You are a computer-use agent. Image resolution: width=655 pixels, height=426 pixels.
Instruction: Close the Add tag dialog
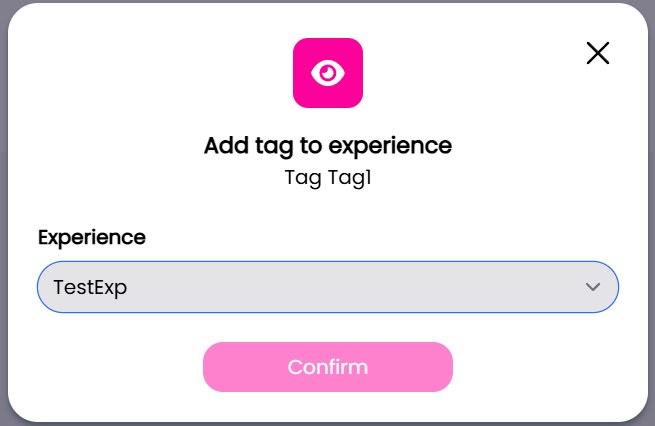(x=598, y=53)
